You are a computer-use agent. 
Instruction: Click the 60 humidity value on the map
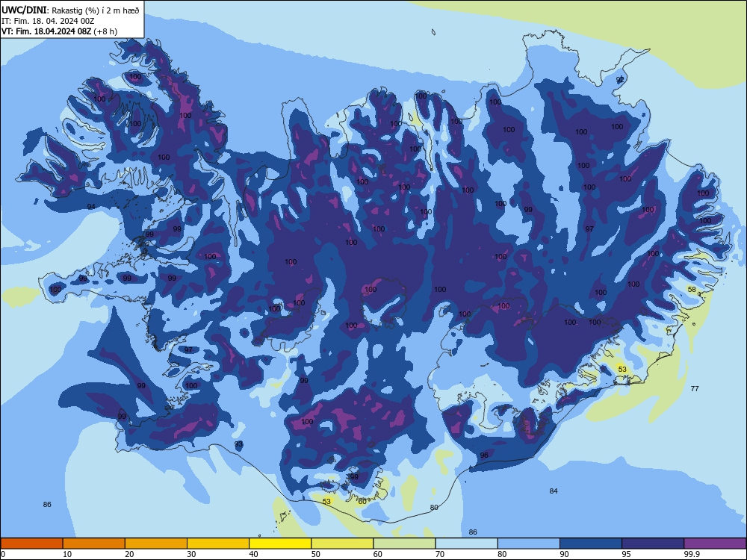click(x=362, y=502)
